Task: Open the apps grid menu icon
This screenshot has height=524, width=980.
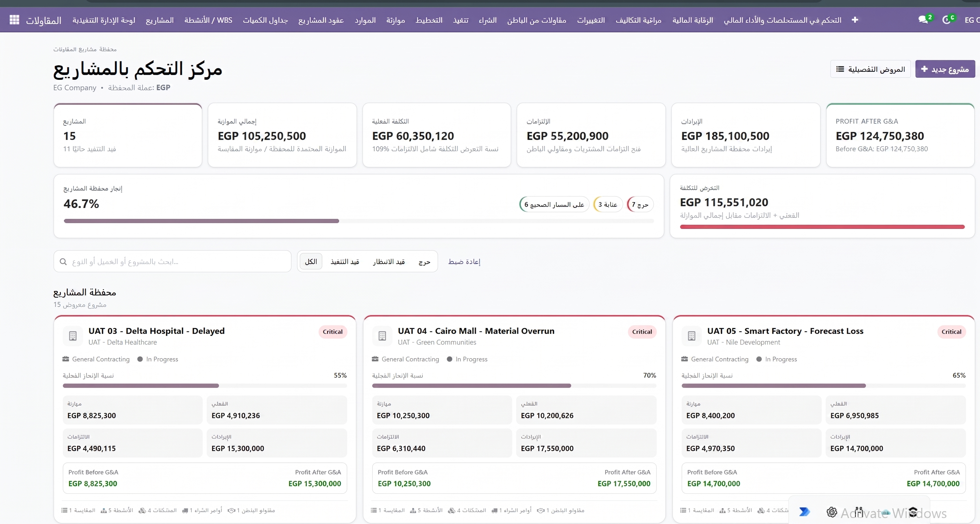Action: (x=14, y=20)
